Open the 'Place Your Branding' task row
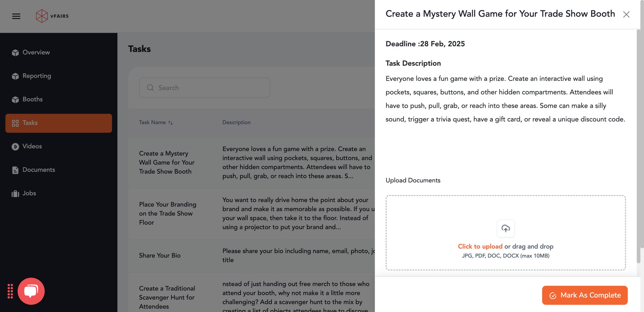 coord(168,213)
